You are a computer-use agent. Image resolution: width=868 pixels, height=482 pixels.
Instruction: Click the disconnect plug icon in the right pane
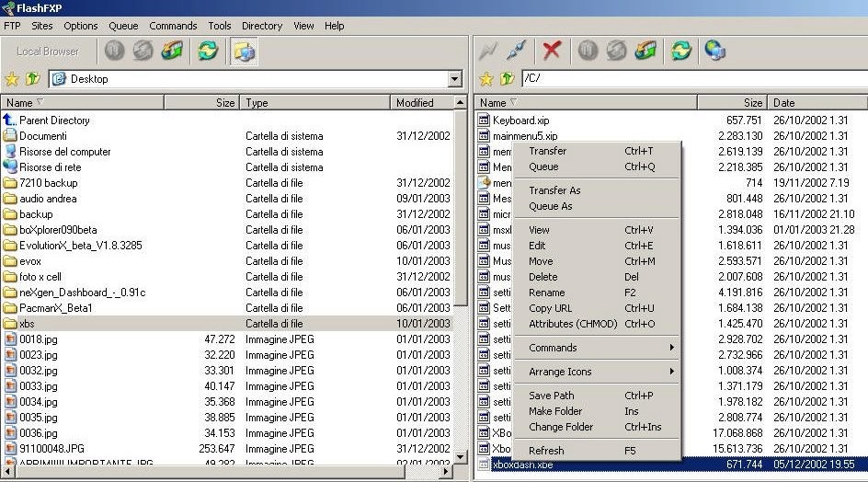coord(517,51)
